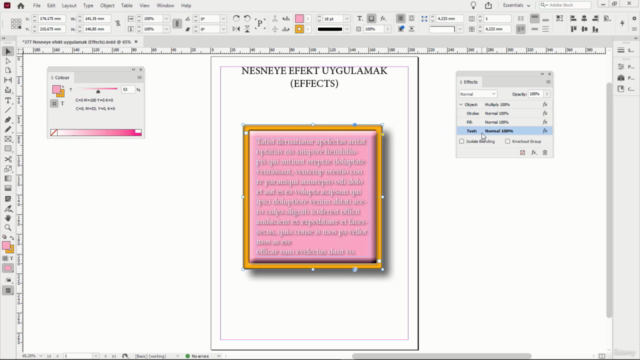Select the Selection tool in the toolbox
This screenshot has height=360, width=640.
point(8,51)
